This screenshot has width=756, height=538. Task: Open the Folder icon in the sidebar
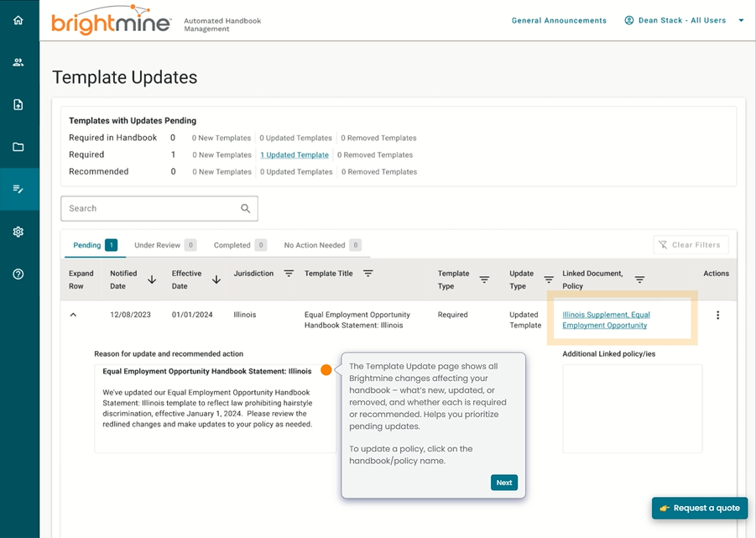18,146
